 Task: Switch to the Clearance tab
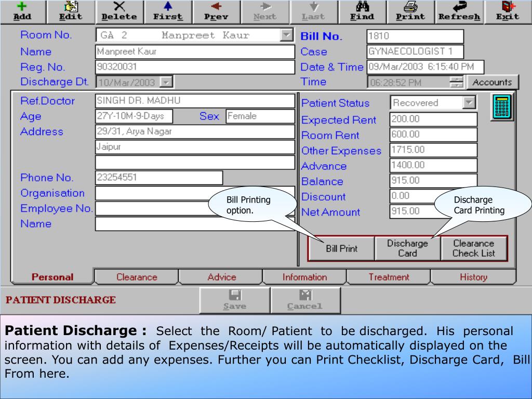[x=137, y=277]
